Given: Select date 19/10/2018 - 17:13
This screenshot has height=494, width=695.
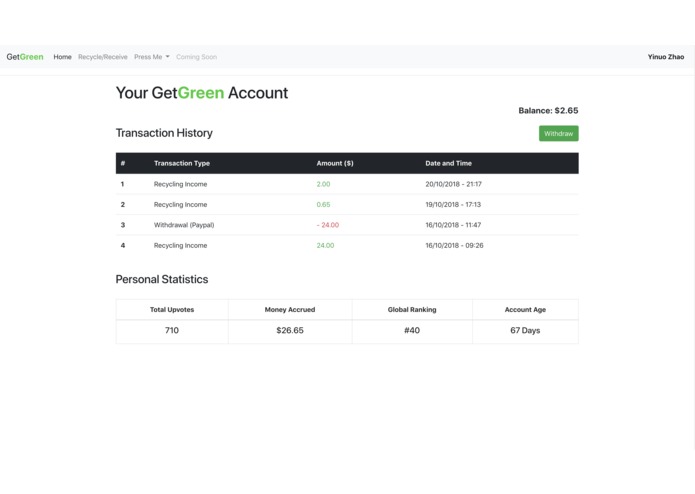Looking at the screenshot, I should (x=453, y=204).
